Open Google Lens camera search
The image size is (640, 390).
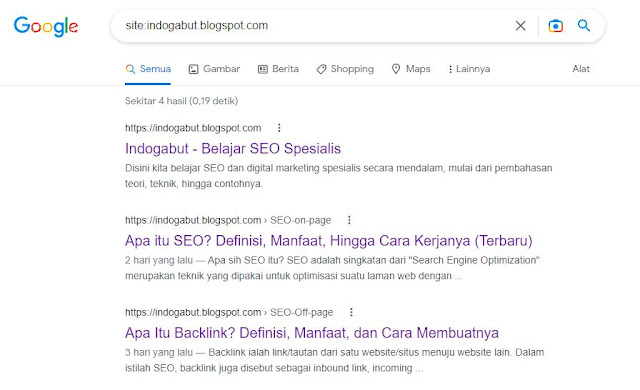tap(556, 26)
